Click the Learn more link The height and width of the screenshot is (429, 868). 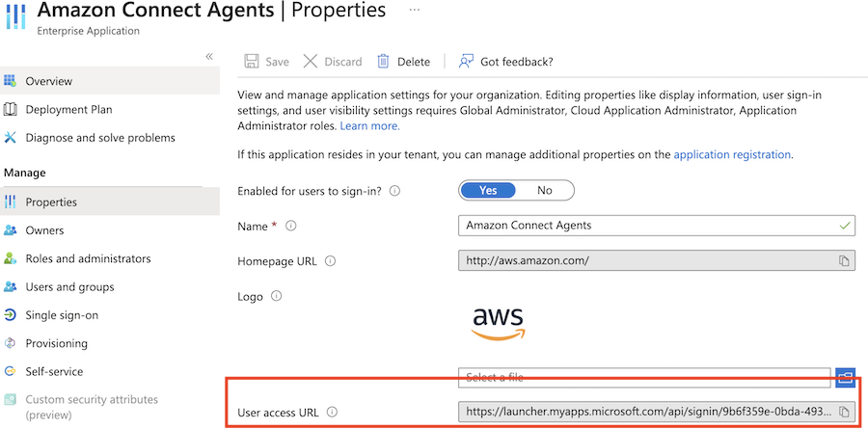click(x=369, y=126)
